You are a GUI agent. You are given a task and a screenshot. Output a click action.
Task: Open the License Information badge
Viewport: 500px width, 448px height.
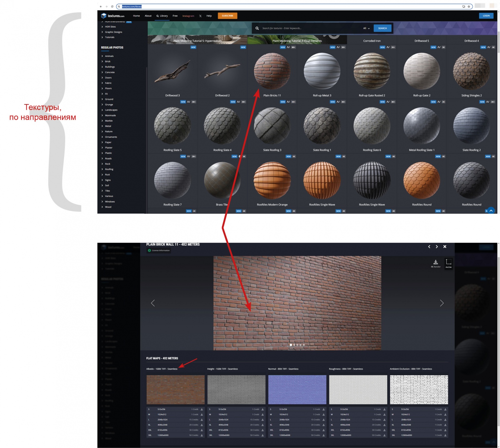point(159,250)
